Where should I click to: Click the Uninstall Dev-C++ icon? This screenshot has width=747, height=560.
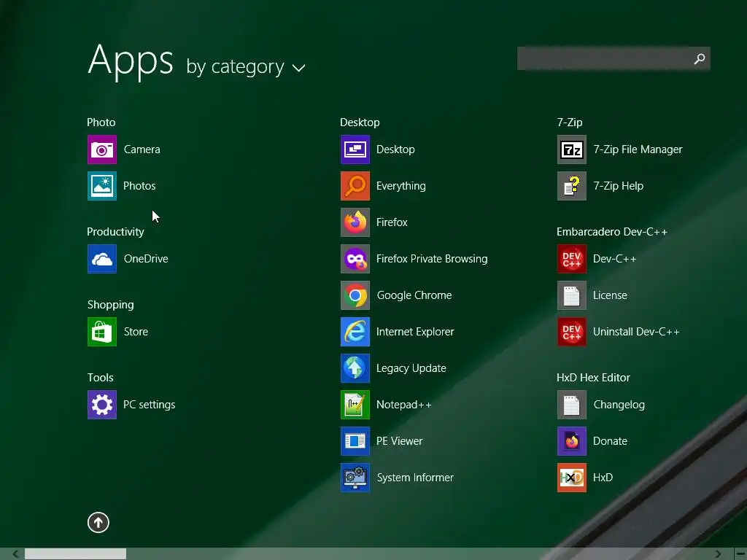(x=572, y=332)
